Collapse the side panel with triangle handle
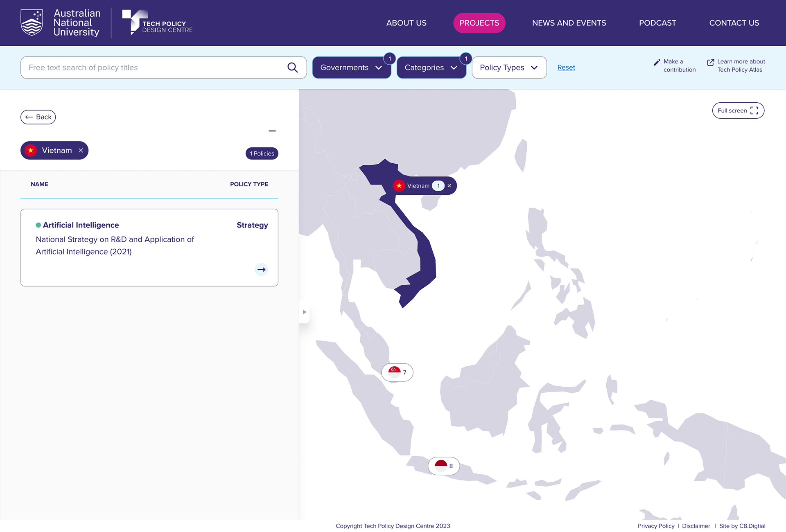 [304, 312]
